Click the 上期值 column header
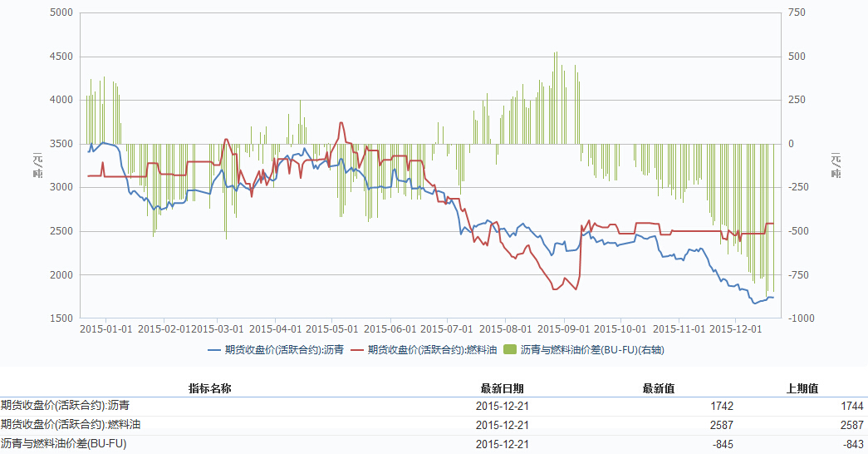This screenshot has width=868, height=454. [x=802, y=388]
